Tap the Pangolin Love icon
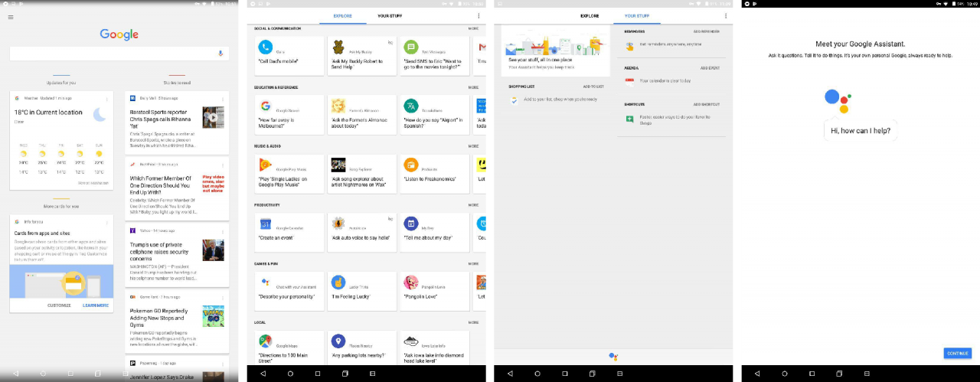Viewport: 980px width, 382px height. click(x=410, y=282)
